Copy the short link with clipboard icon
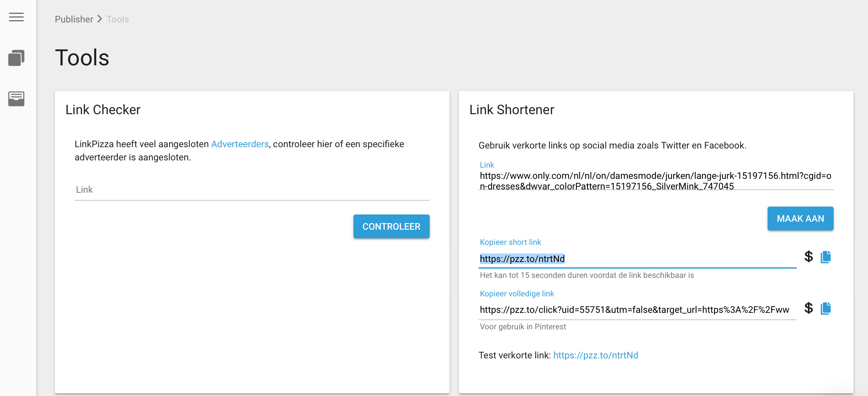The image size is (868, 396). [825, 257]
